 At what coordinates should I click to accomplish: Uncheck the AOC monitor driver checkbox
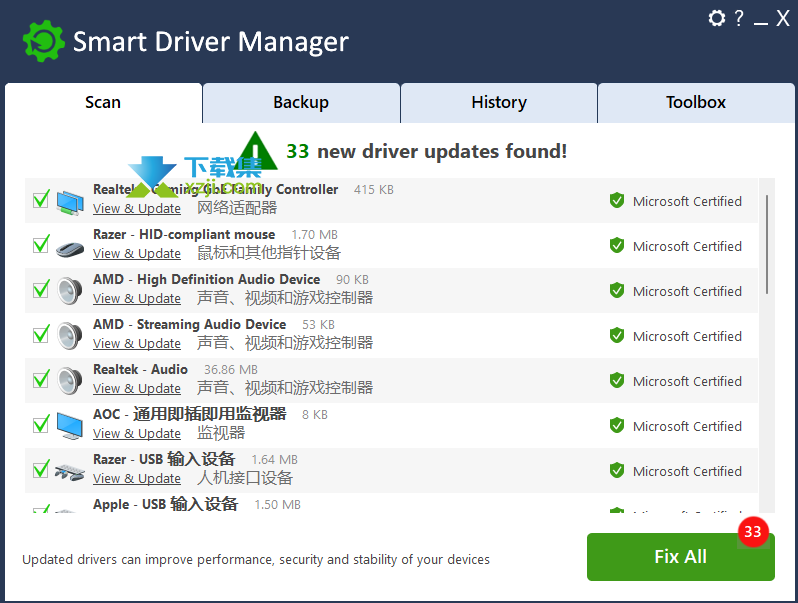(x=41, y=424)
